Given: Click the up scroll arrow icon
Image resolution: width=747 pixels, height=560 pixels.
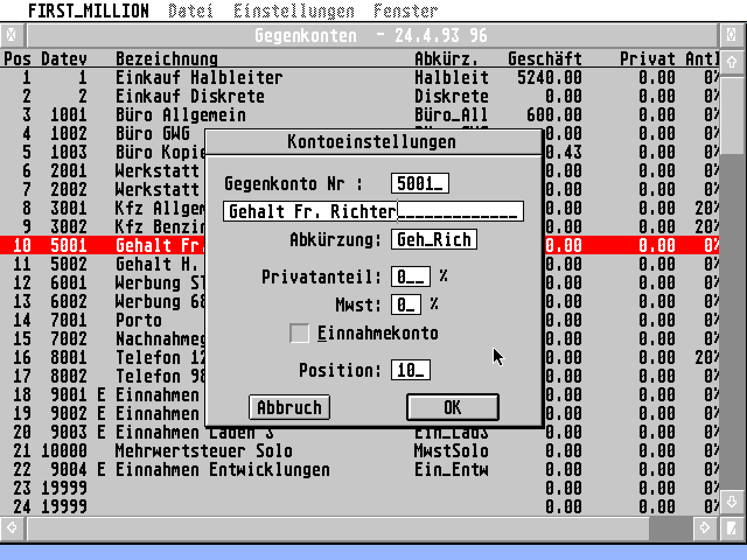Looking at the screenshot, I should click(x=732, y=61).
